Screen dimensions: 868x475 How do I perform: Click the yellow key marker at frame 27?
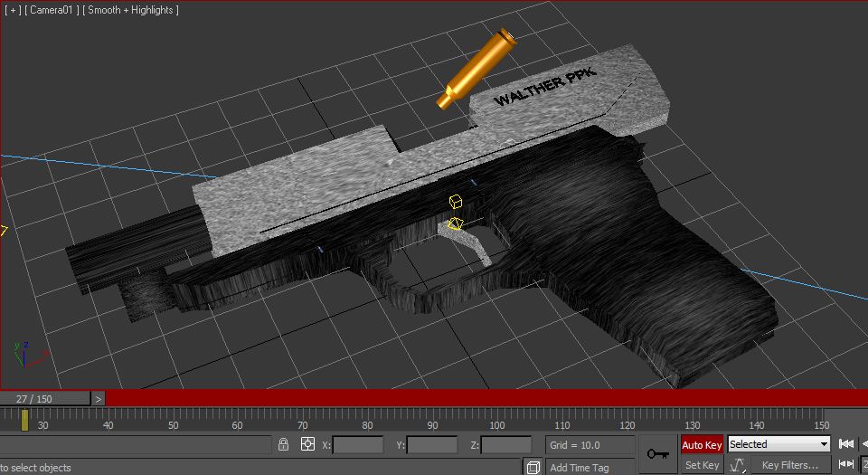point(24,420)
